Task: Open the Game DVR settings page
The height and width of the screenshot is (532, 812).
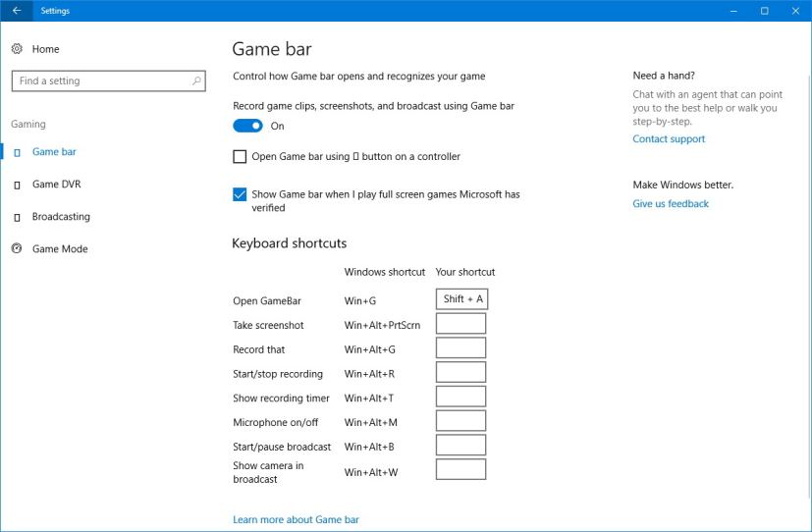Action: tap(56, 185)
